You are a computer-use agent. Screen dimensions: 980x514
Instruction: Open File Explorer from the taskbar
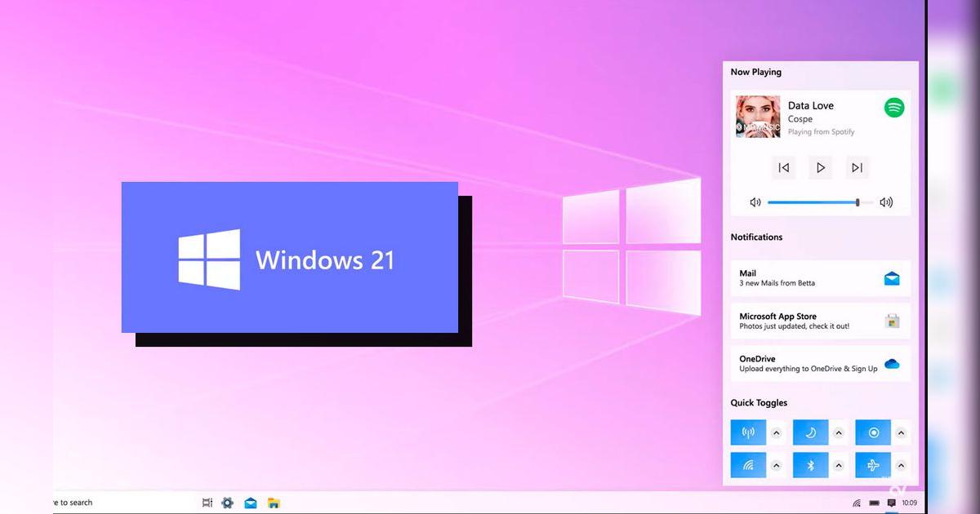tap(274, 503)
